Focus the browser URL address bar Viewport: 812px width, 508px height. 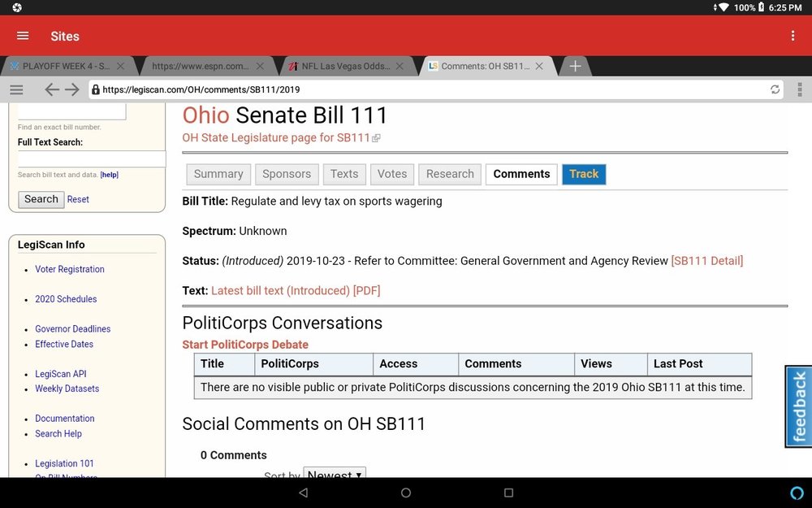pos(435,89)
